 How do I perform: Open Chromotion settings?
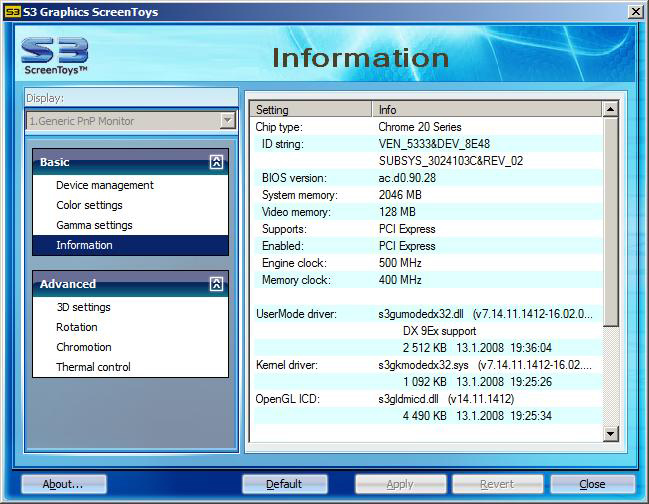coord(84,347)
